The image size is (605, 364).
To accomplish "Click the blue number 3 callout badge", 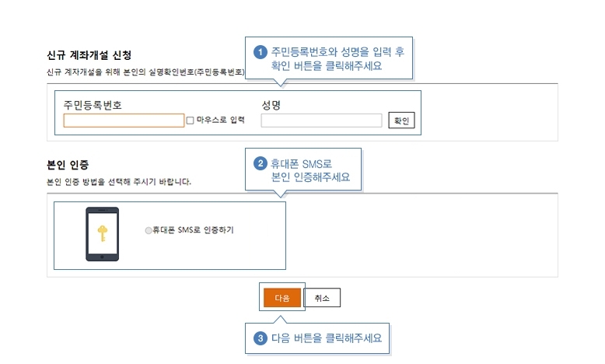I will pos(261,338).
